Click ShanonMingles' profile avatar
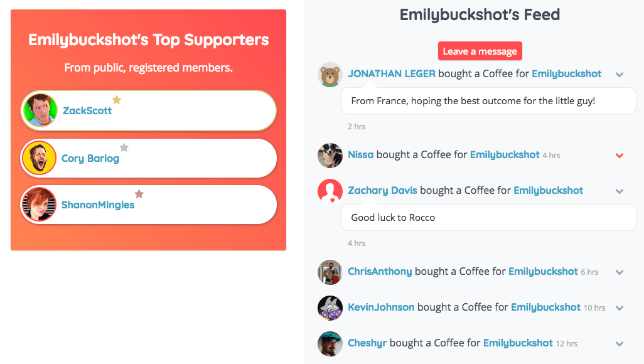644x364 pixels. tap(39, 205)
